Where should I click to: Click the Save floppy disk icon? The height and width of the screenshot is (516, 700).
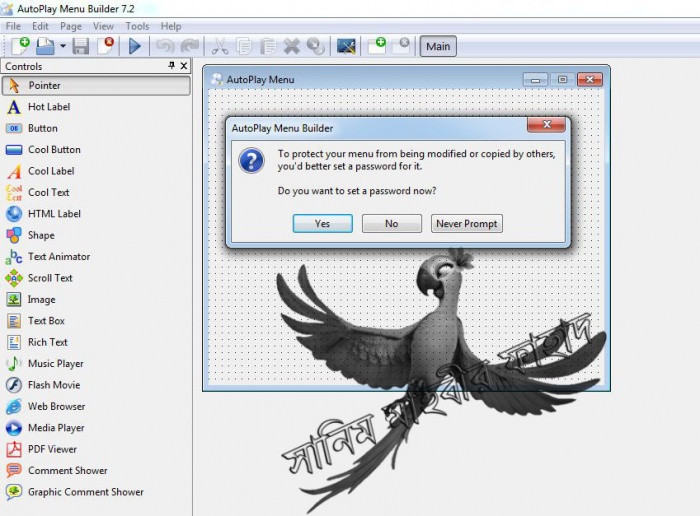click(81, 46)
